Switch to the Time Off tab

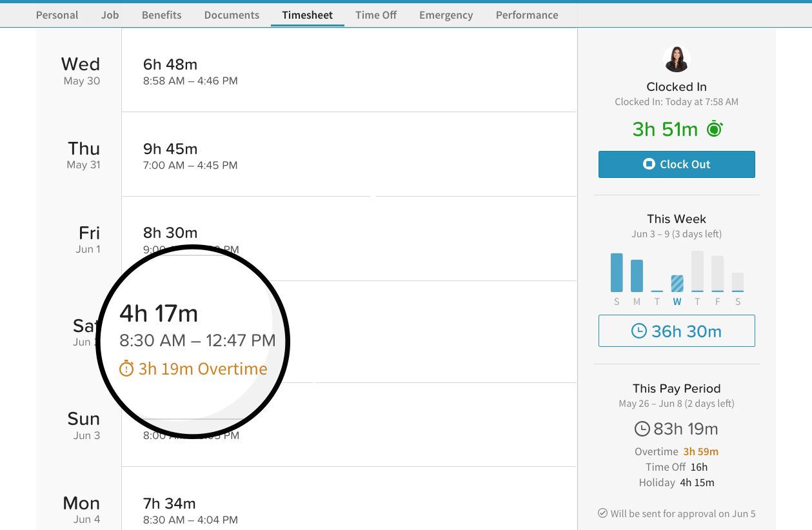click(x=376, y=15)
